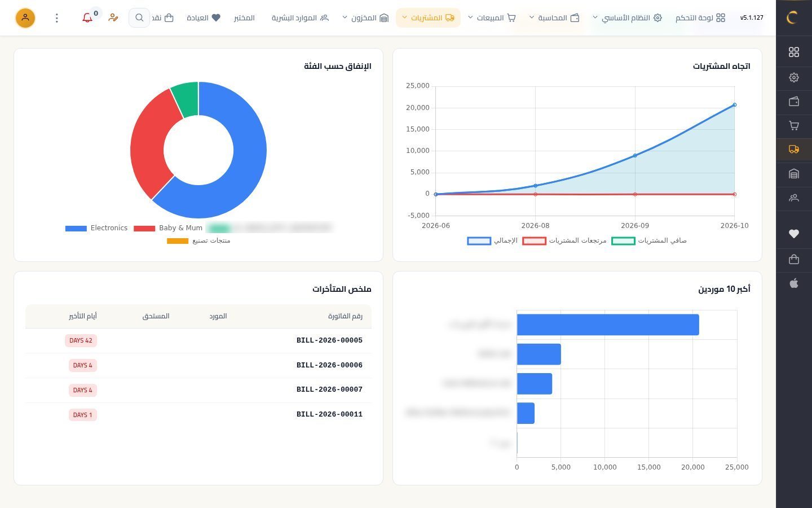This screenshot has width=812, height=508.
Task: Click the Electronics blue legend swatch
Action: [x=76, y=229]
